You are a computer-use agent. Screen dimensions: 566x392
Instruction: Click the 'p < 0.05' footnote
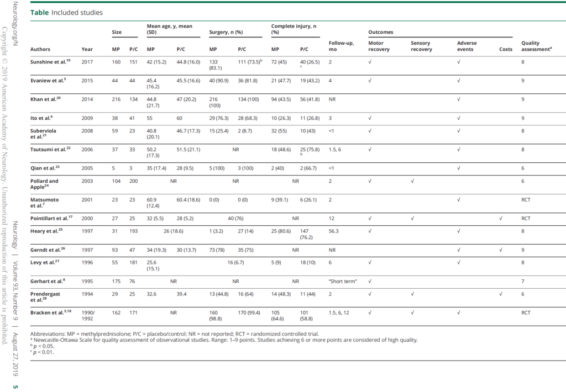(42, 346)
